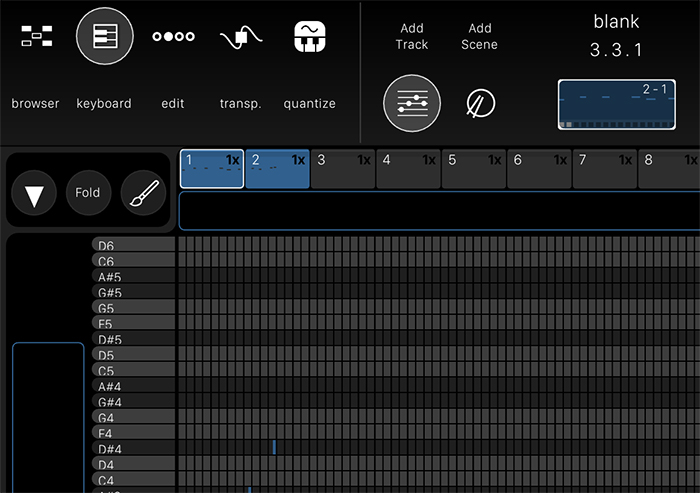Viewport: 700px width, 493px height.
Task: Click the G5 piano key
Action: (133, 307)
